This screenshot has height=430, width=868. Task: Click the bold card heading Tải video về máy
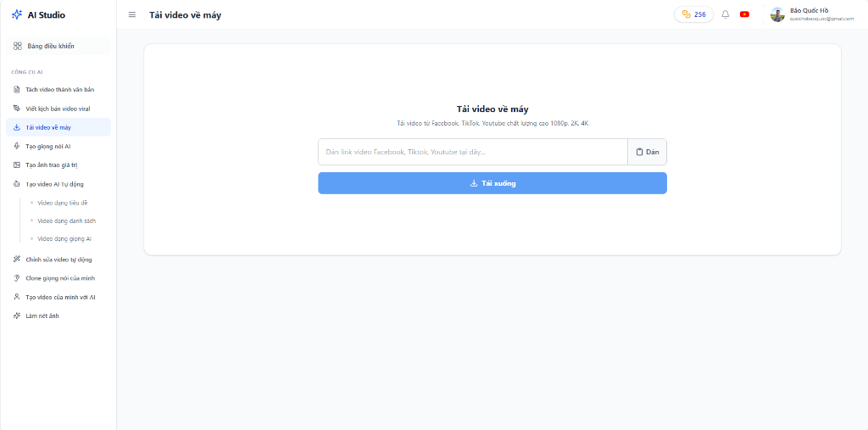click(492, 109)
